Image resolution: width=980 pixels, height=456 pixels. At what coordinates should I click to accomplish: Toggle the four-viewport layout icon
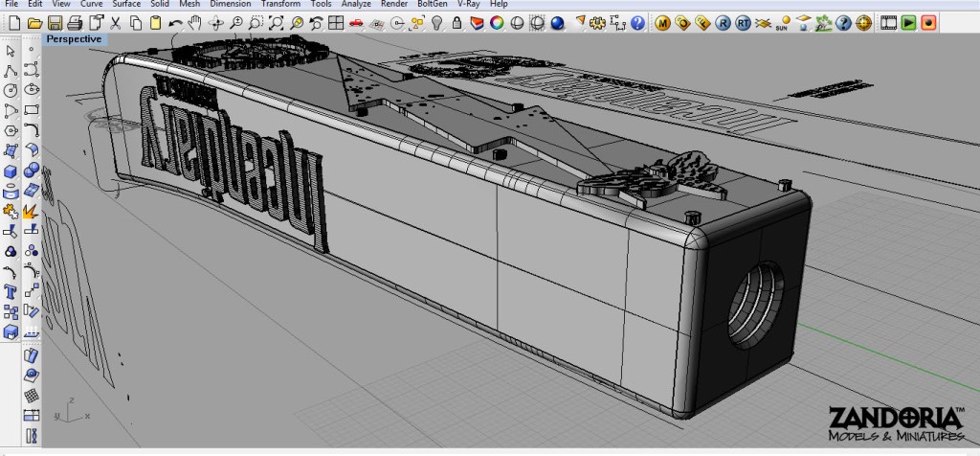point(336,21)
